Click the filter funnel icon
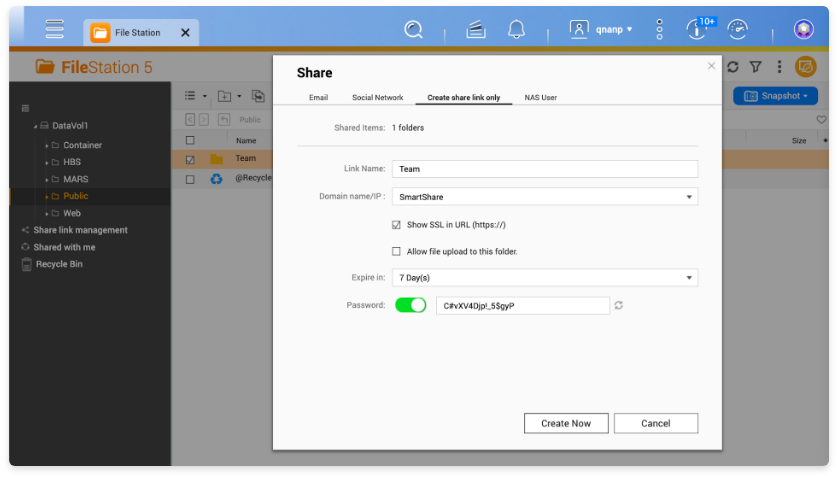This screenshot has height=478, width=838. click(754, 67)
